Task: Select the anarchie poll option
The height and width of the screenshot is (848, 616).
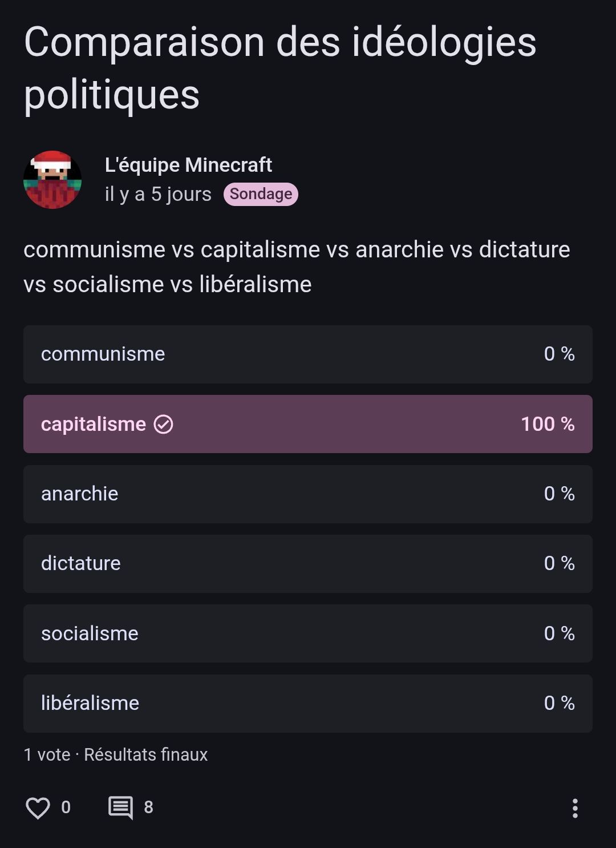Action: pyautogui.click(x=307, y=494)
